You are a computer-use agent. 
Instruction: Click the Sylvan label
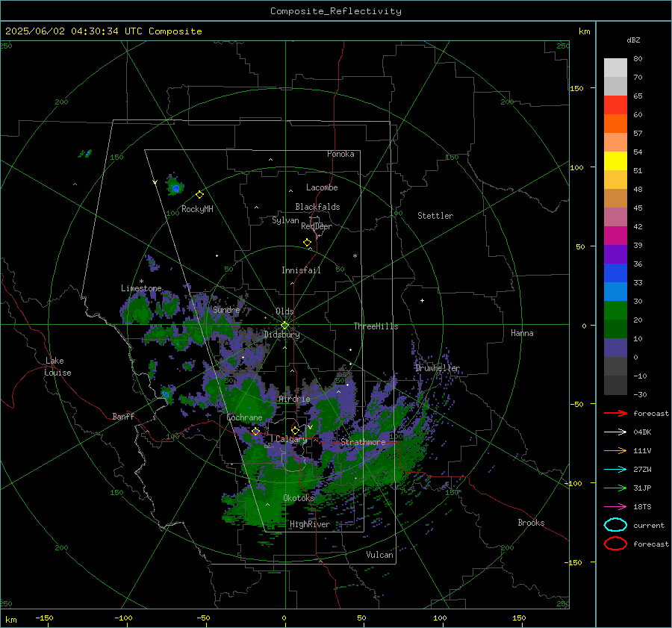(x=285, y=220)
